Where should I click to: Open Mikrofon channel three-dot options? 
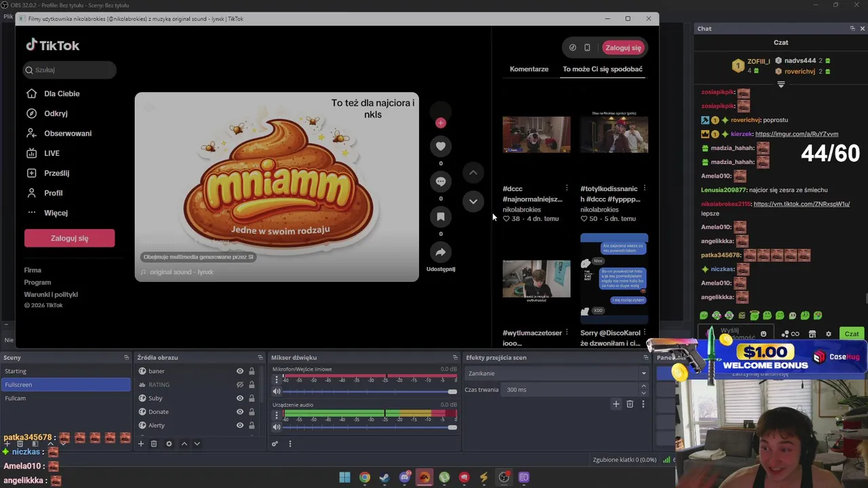(276, 380)
